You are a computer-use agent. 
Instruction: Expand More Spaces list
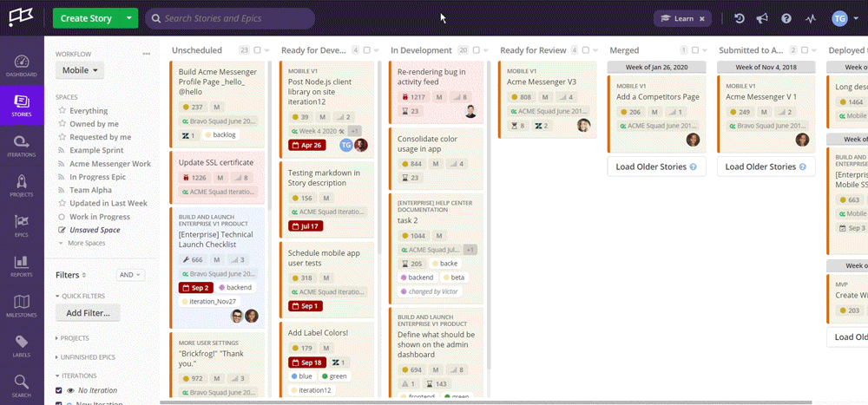pyautogui.click(x=82, y=243)
